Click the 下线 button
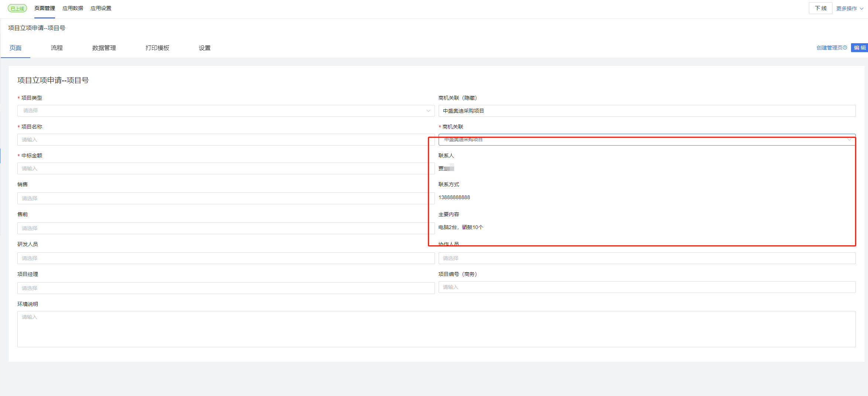The image size is (868, 396). [x=820, y=8]
